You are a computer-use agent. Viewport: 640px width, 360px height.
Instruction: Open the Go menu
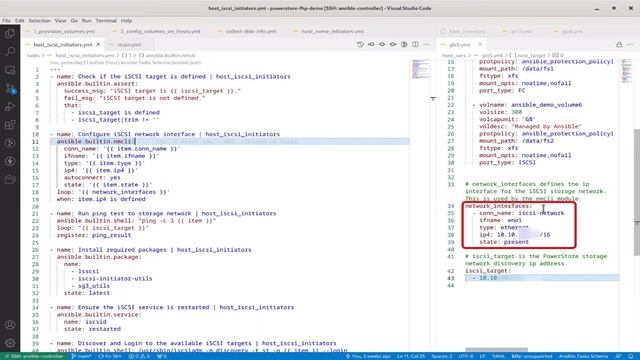point(74,20)
